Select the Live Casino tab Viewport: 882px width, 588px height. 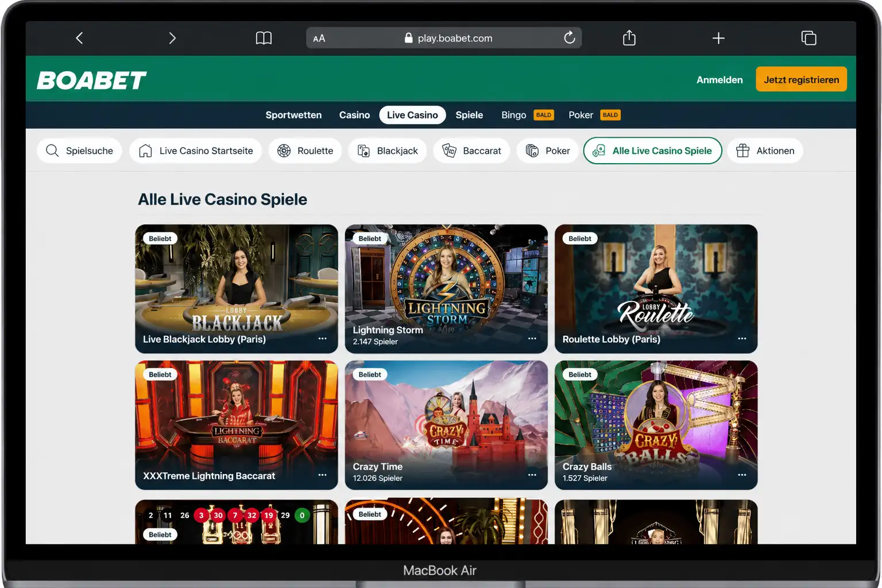click(x=412, y=115)
